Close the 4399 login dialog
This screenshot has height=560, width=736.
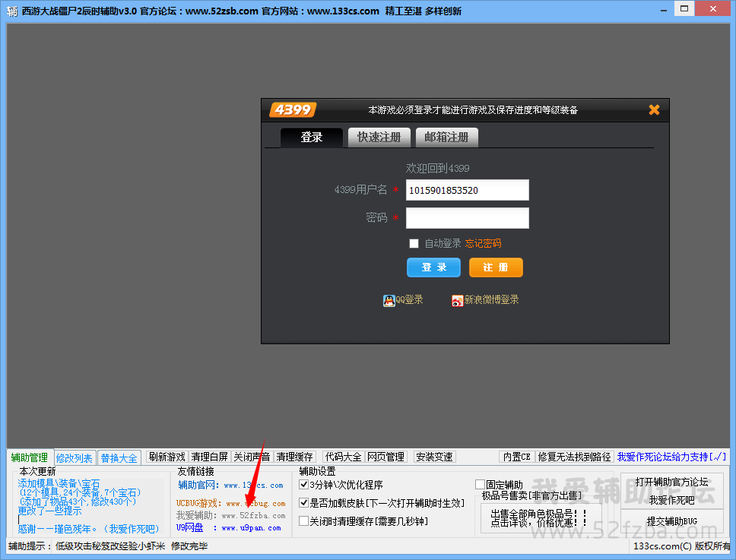click(654, 110)
